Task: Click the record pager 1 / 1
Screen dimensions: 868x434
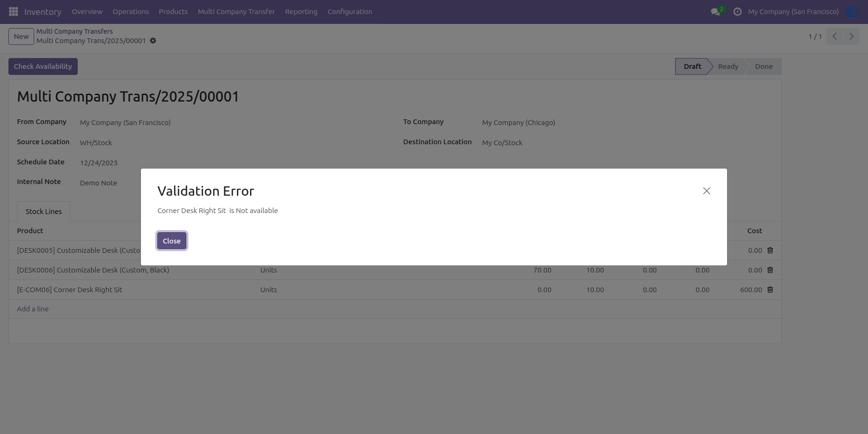Action: pos(815,37)
